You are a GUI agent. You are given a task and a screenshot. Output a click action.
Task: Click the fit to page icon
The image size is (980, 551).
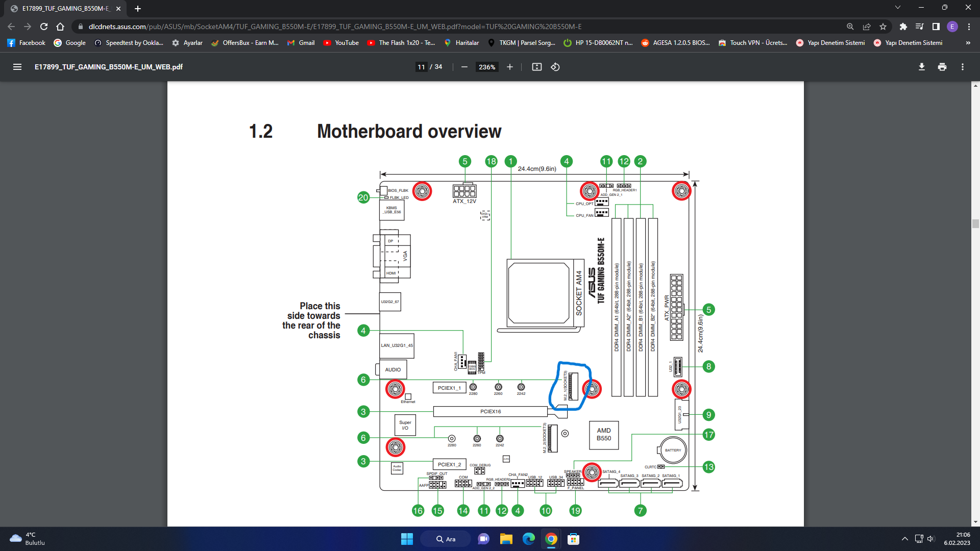536,67
